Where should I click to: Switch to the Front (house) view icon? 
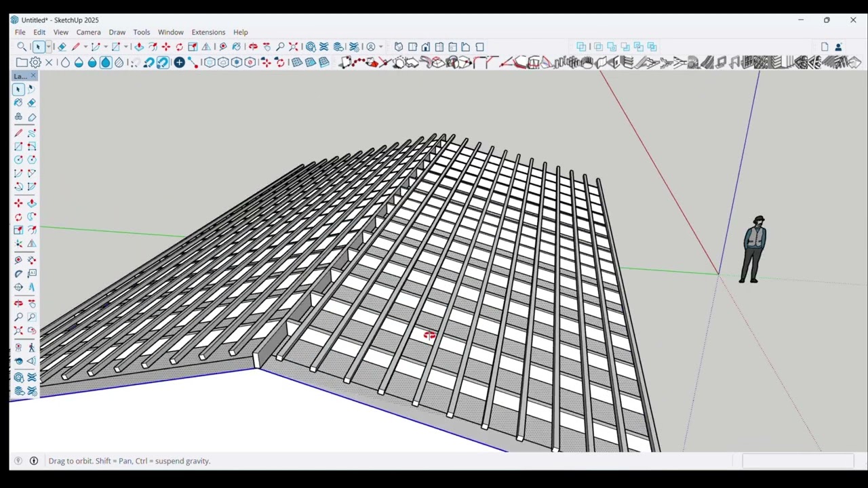coord(426,47)
